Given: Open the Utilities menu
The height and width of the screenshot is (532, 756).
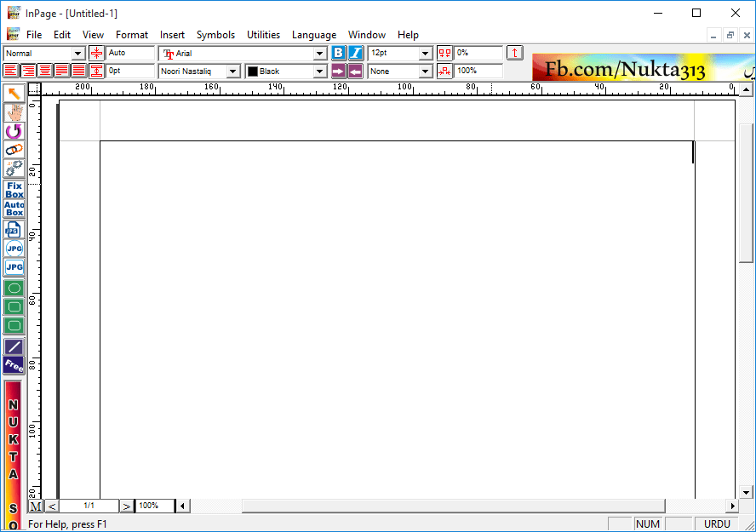Looking at the screenshot, I should point(263,35).
